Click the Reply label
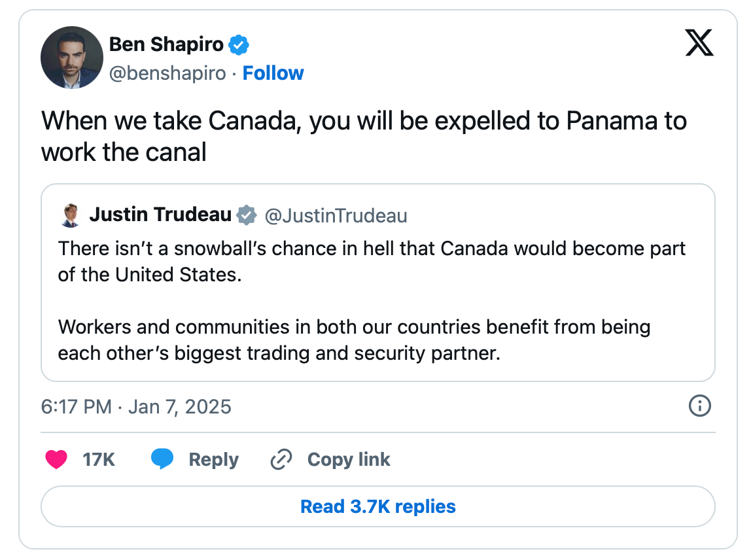Viewport: 751px width, 560px height. click(x=214, y=459)
